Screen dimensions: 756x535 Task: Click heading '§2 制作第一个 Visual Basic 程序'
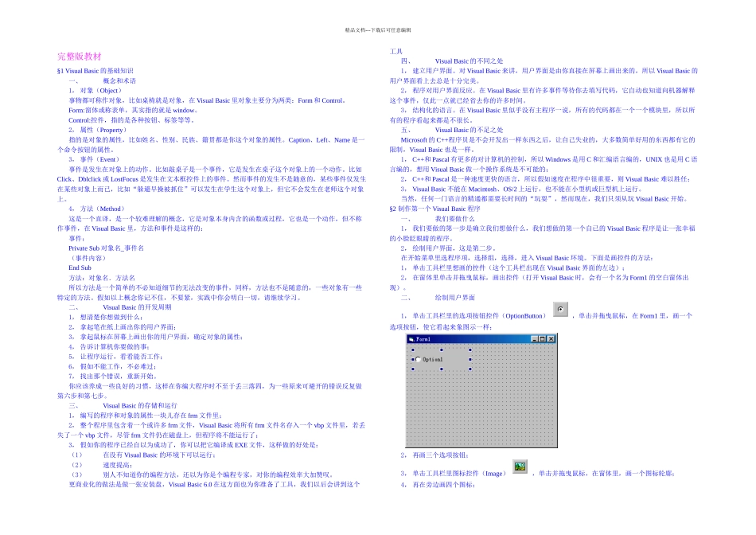click(x=435, y=209)
